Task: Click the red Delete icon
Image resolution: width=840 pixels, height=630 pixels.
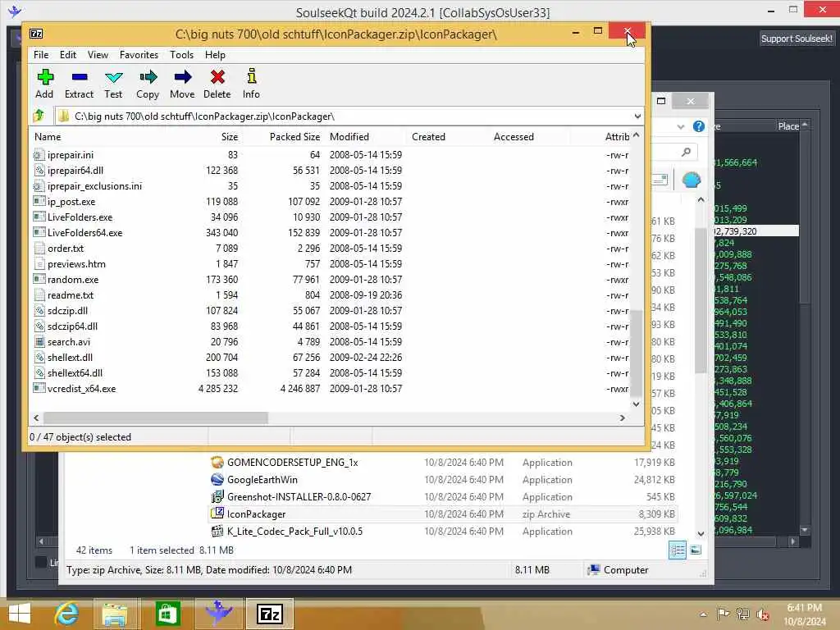Action: click(217, 77)
